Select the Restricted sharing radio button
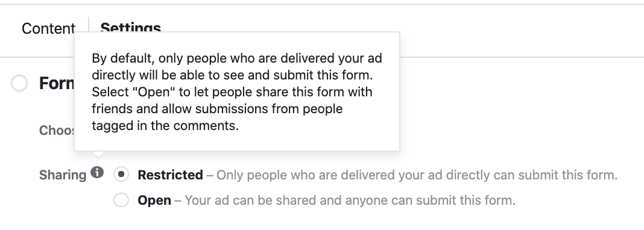Image resolution: width=644 pixels, height=230 pixels. point(121,175)
